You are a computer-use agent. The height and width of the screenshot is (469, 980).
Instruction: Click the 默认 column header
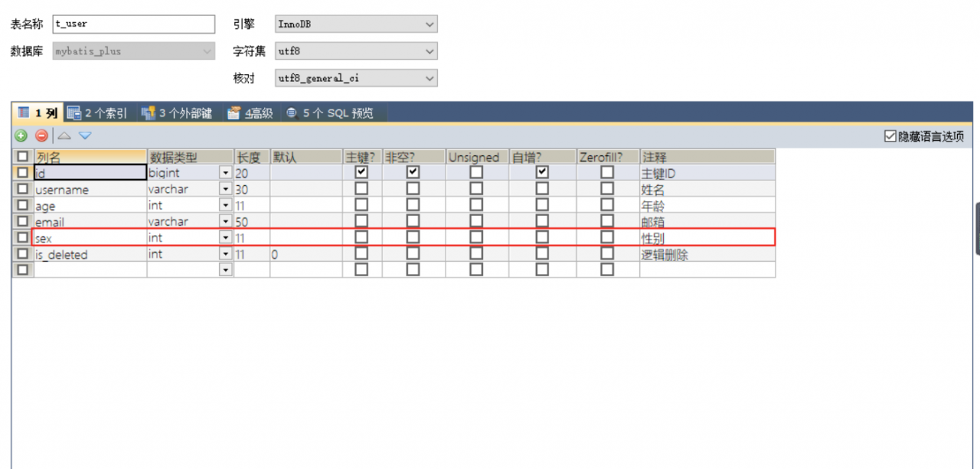pos(306,157)
